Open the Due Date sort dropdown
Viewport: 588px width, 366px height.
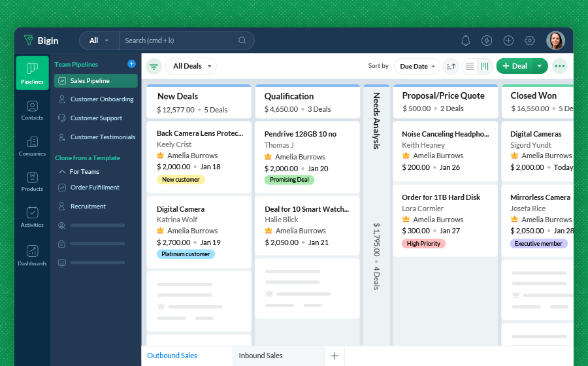[417, 66]
